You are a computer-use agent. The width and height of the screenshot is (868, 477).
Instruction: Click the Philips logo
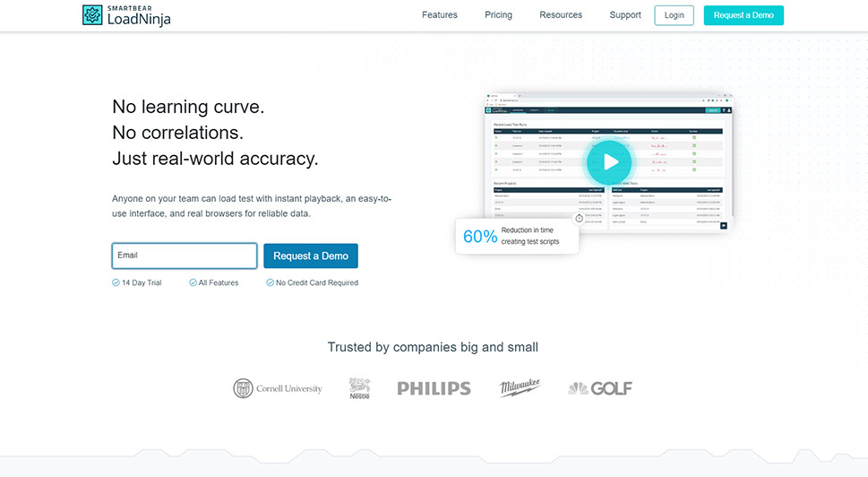tap(434, 388)
